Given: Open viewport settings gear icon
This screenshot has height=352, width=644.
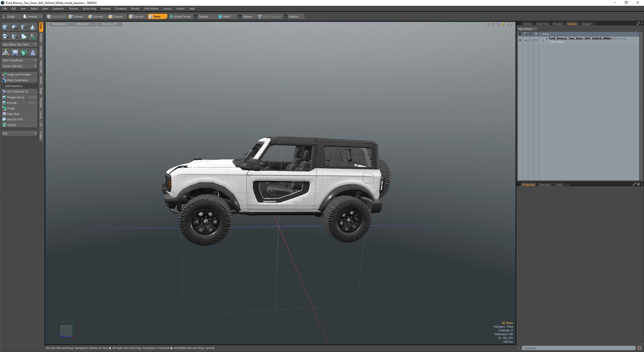Looking at the screenshot, I should click(507, 24).
